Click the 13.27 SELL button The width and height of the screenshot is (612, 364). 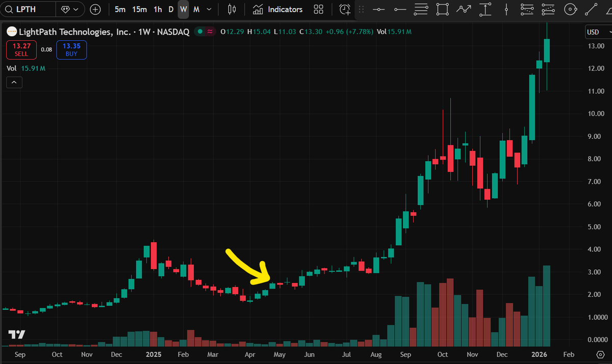[21, 49]
